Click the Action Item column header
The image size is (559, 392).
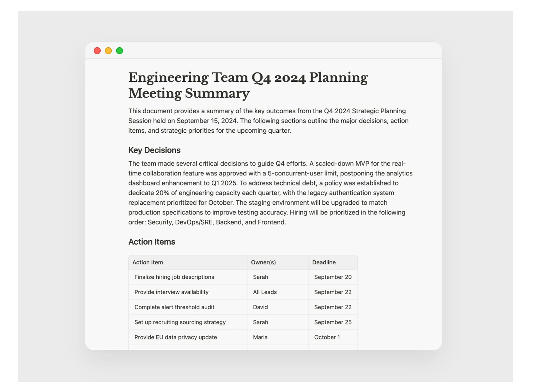148,262
